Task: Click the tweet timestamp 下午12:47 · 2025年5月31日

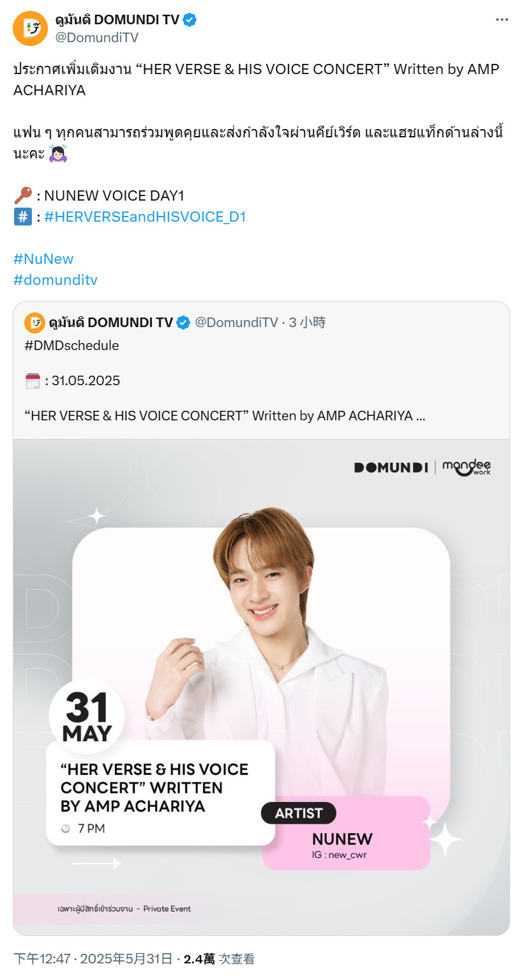Action: tap(93, 958)
